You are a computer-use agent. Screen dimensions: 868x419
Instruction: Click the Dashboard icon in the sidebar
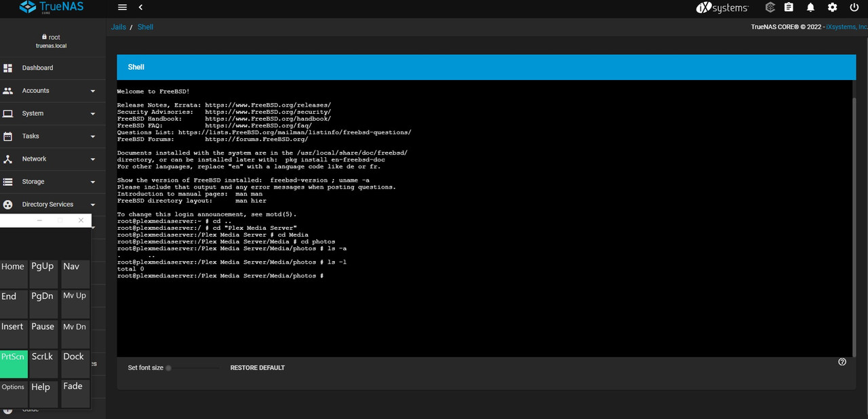click(8, 68)
